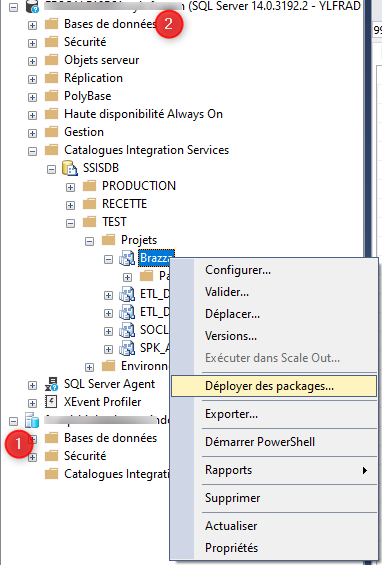Click the Réplication folder icon
382x565 pixels.
[x=52, y=78]
